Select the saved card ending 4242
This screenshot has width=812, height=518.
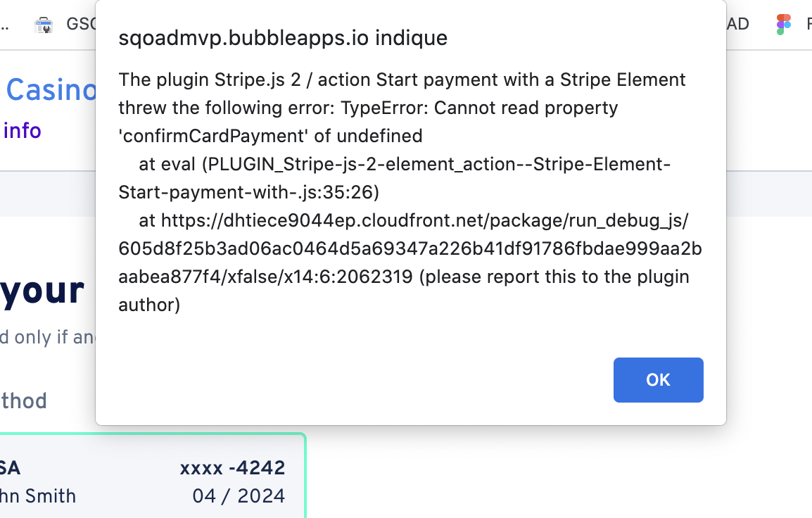(153, 476)
